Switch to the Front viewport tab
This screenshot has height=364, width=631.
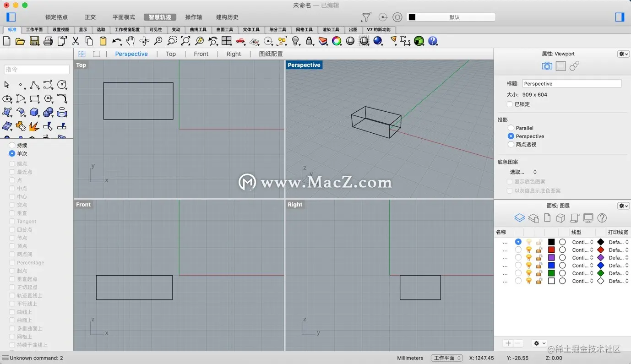tap(201, 54)
